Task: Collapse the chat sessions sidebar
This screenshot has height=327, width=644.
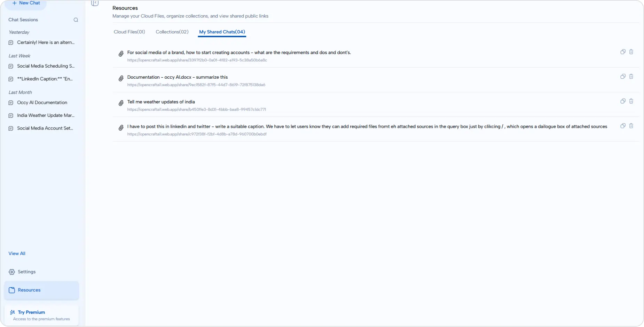Action: click(x=95, y=3)
